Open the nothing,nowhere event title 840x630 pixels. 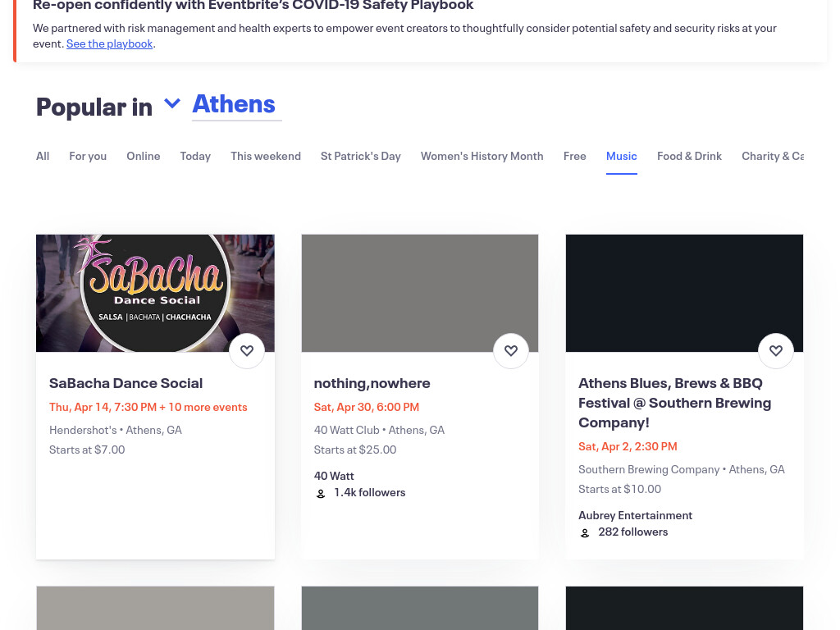pyautogui.click(x=372, y=383)
